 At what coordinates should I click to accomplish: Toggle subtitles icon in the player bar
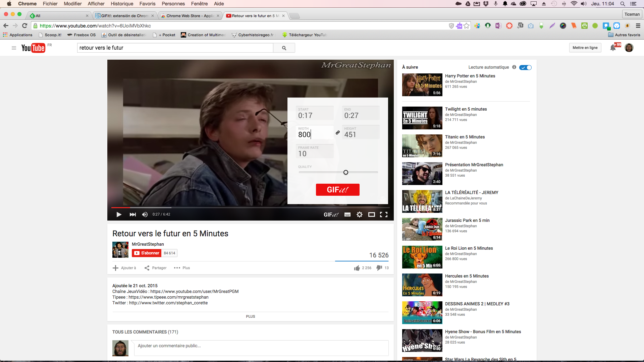(347, 215)
